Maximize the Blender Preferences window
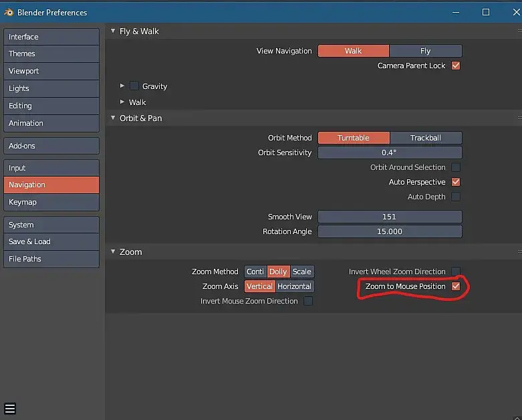 click(486, 12)
